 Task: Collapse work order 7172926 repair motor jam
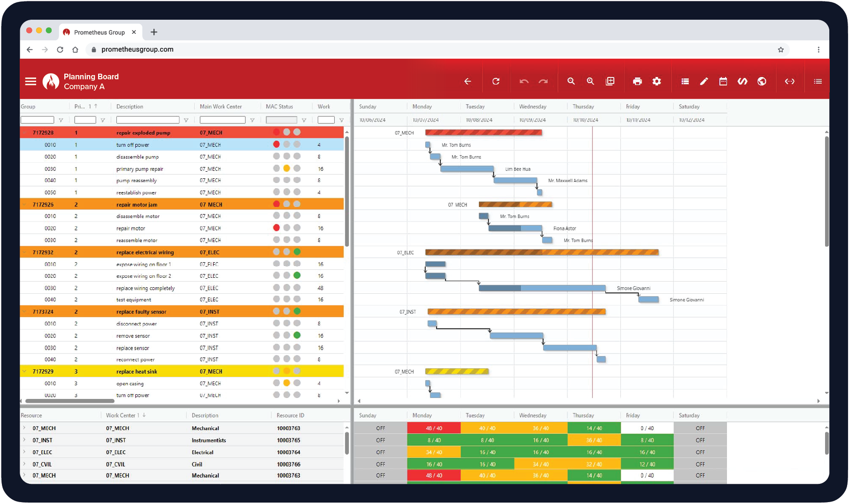pos(24,204)
